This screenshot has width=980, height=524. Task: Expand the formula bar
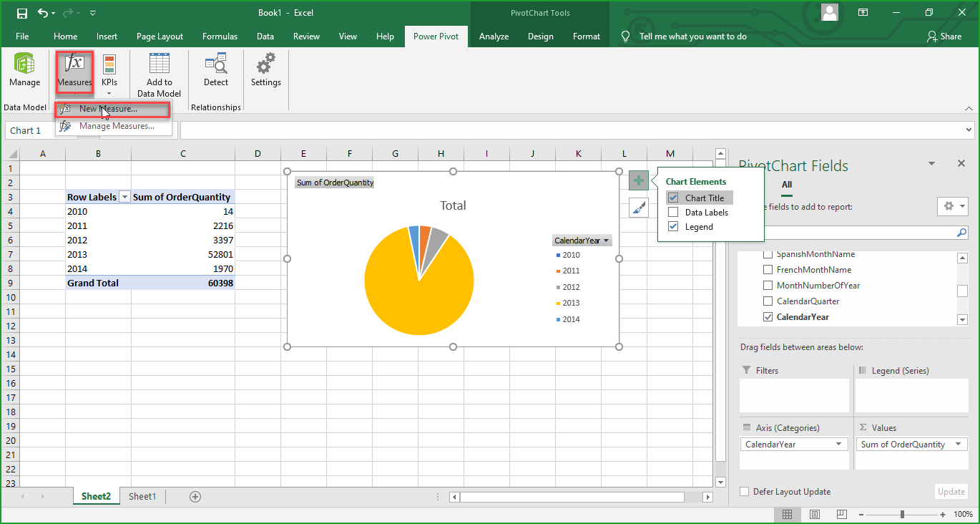pos(969,130)
